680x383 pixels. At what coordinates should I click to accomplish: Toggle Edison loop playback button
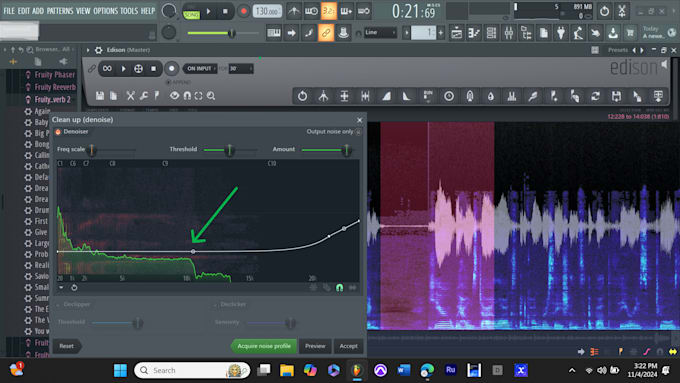tap(107, 69)
